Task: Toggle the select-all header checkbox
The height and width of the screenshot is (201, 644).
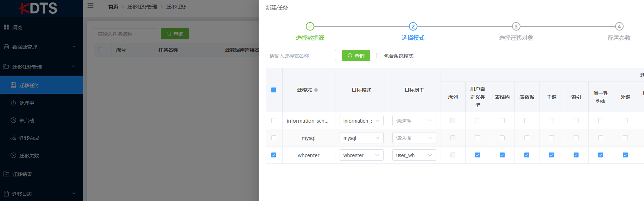Action: click(x=274, y=90)
